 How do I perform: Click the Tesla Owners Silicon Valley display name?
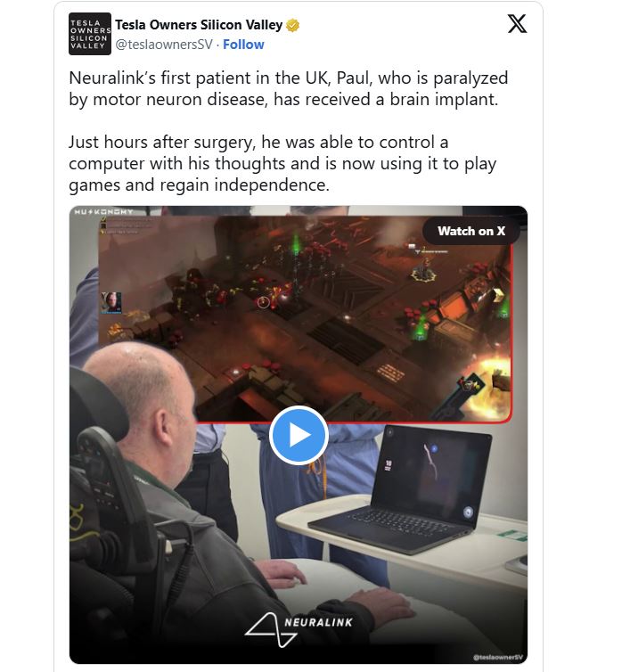[199, 25]
